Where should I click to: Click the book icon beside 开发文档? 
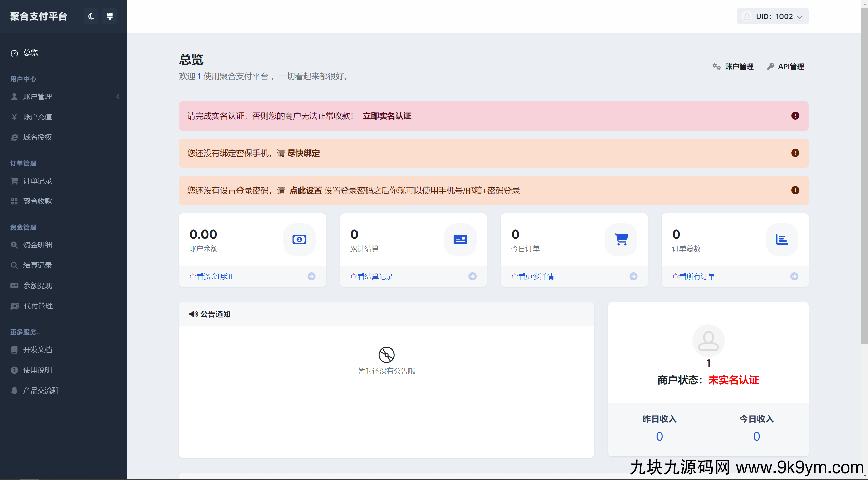14,350
